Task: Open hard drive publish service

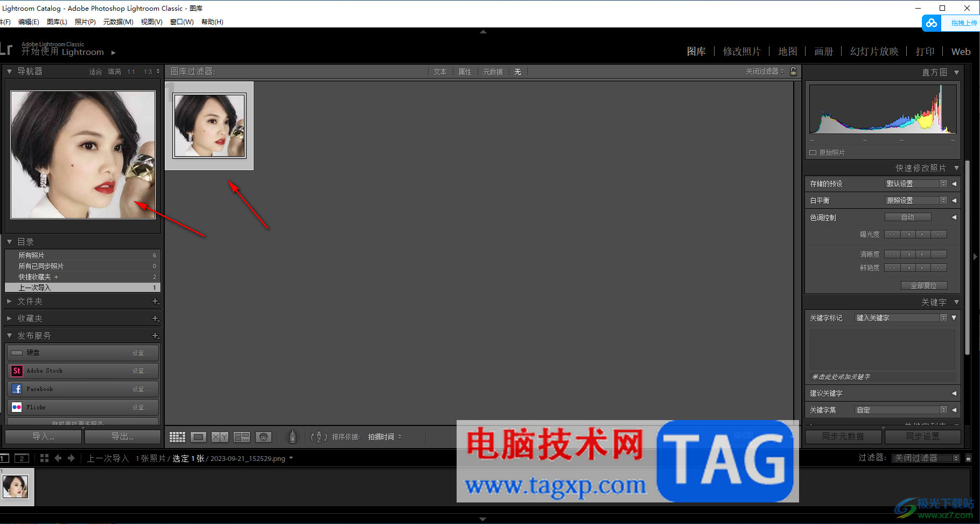Action: click(x=83, y=353)
